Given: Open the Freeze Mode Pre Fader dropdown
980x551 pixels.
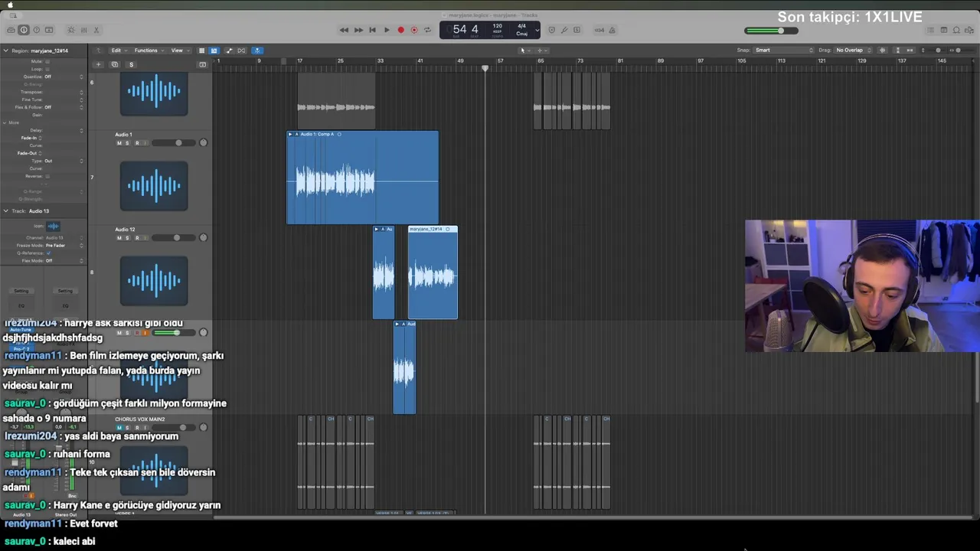Looking at the screenshot, I should pyautogui.click(x=64, y=245).
